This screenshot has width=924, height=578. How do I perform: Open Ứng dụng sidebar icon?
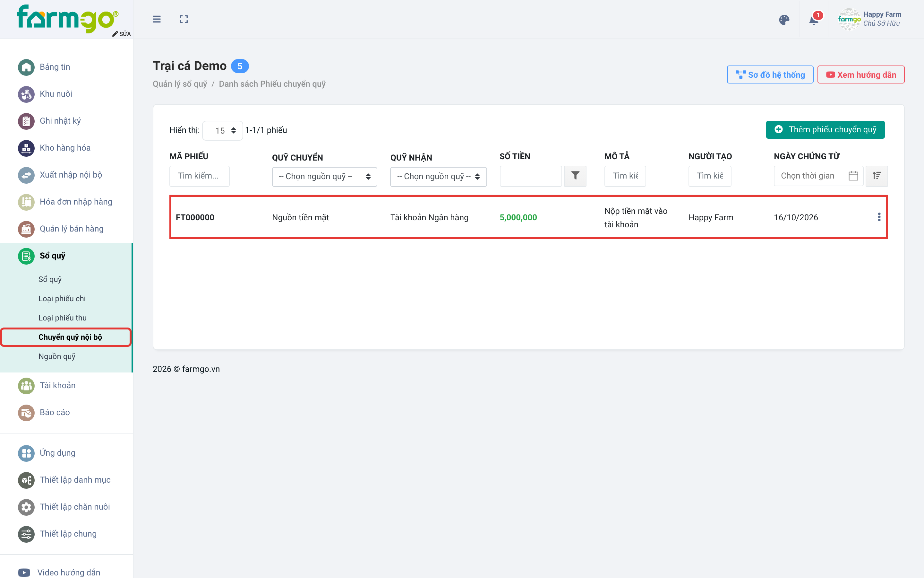tap(26, 453)
